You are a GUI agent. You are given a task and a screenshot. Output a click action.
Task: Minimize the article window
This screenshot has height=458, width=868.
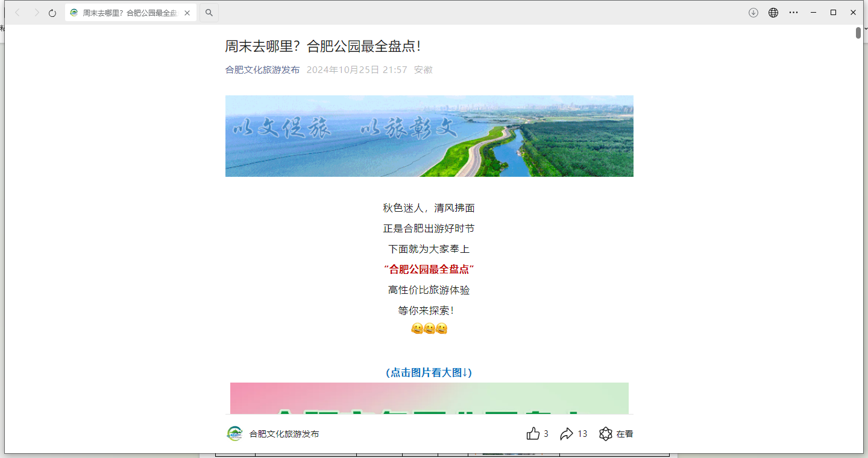[x=814, y=13]
